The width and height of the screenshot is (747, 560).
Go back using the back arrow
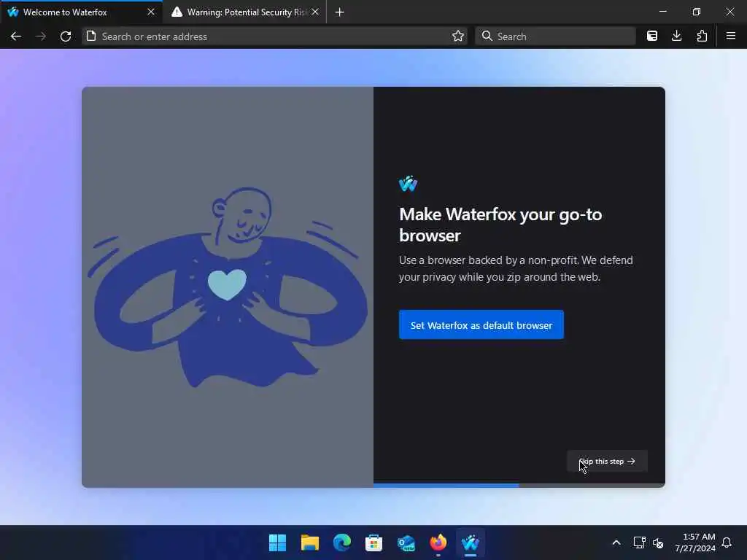16,36
